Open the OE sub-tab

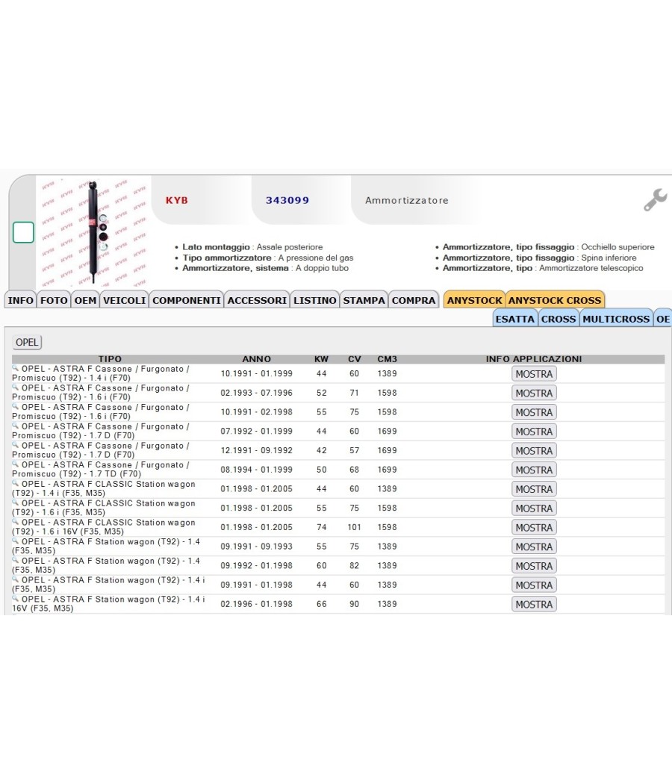coord(663,319)
